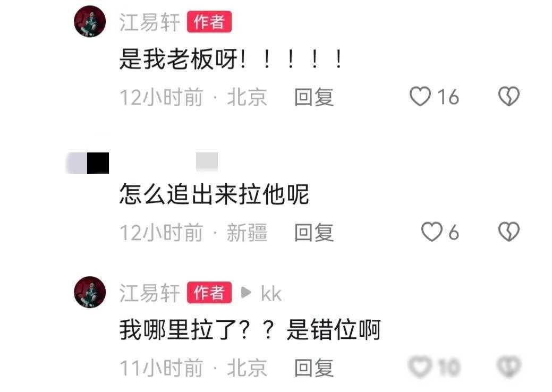Viewport: 552px width, 392px height.
Task: Open the blurred avatar of second commenter
Action: point(88,163)
